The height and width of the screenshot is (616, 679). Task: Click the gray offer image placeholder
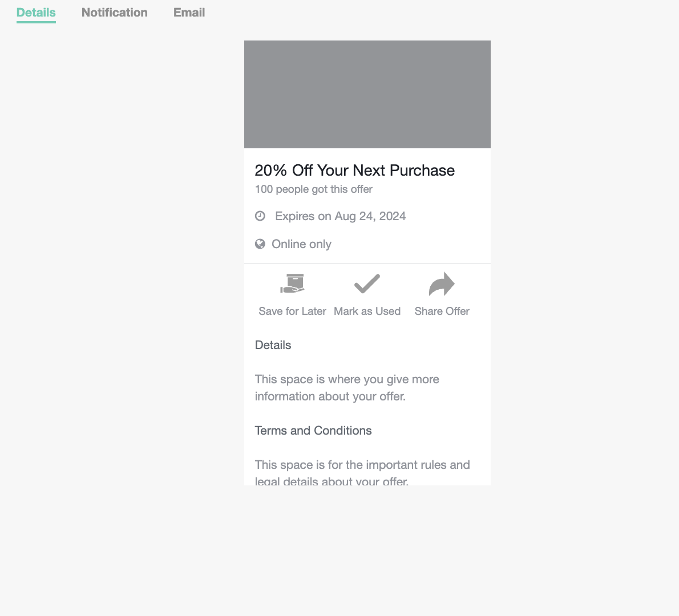367,94
